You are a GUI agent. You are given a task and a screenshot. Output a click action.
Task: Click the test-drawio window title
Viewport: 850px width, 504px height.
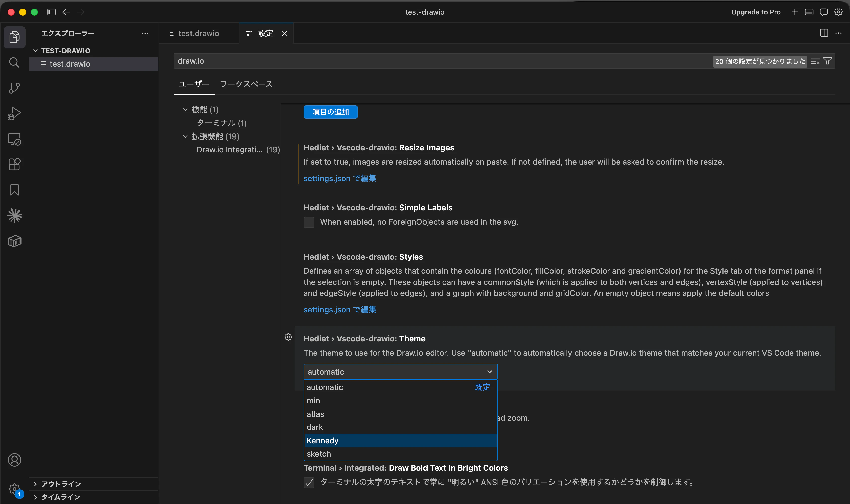(x=425, y=12)
